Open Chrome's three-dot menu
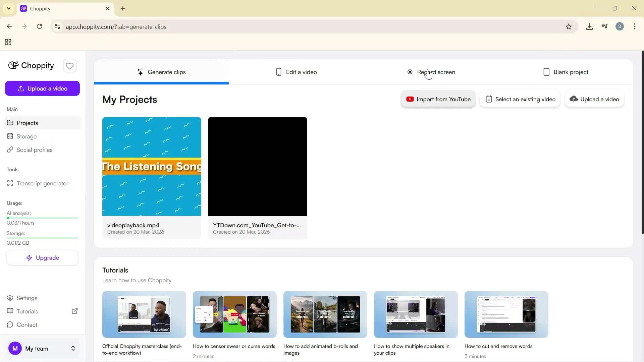Image resolution: width=644 pixels, height=362 pixels. (635, 26)
